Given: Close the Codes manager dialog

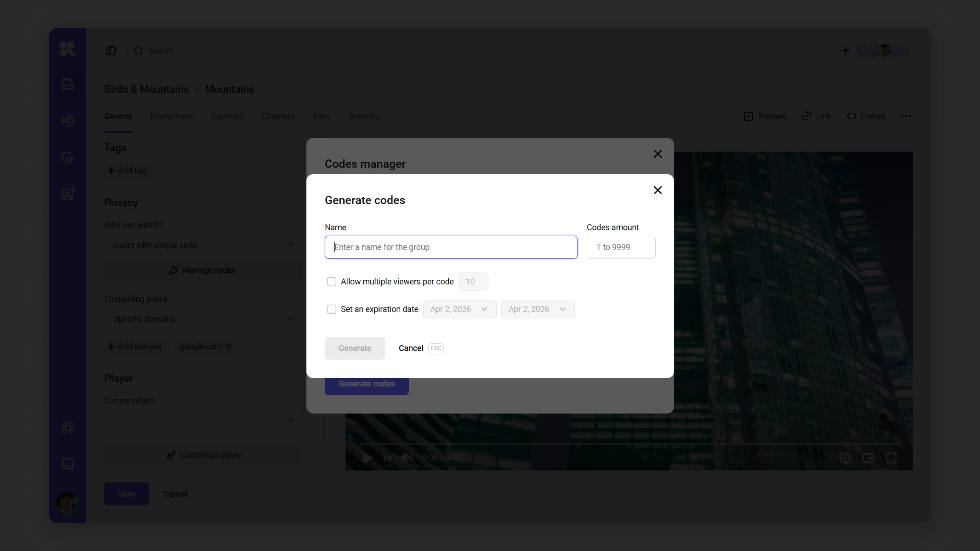Looking at the screenshot, I should [x=658, y=154].
